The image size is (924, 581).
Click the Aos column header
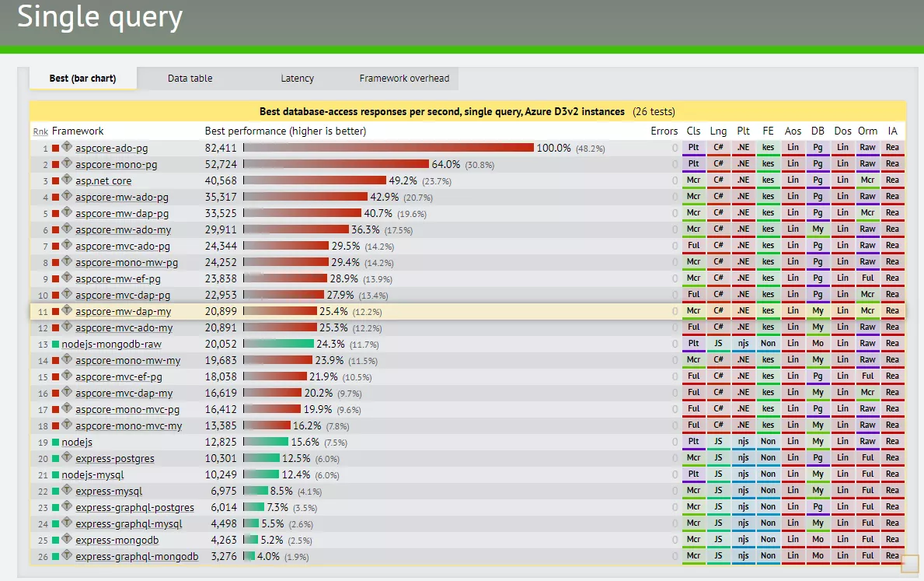click(x=793, y=131)
